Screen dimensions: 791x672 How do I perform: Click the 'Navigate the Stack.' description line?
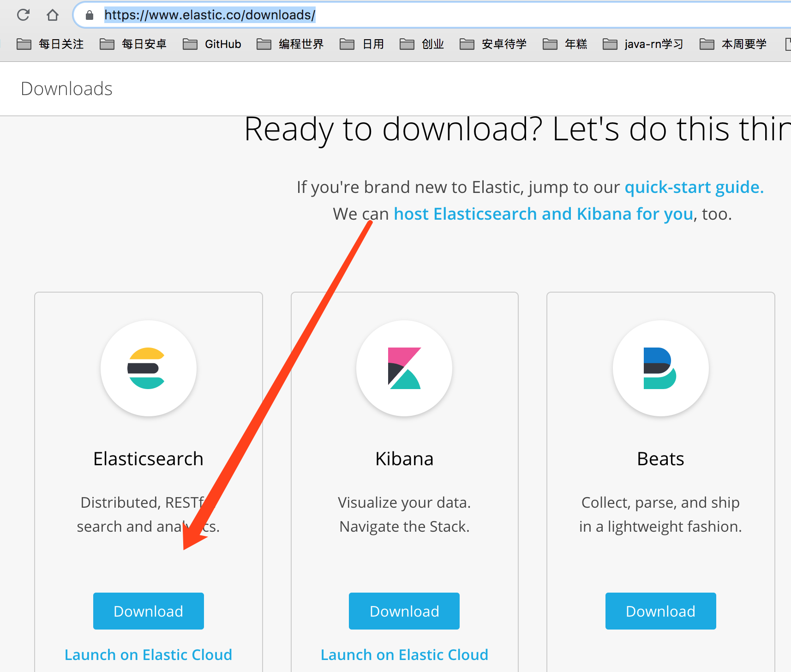pyautogui.click(x=404, y=526)
